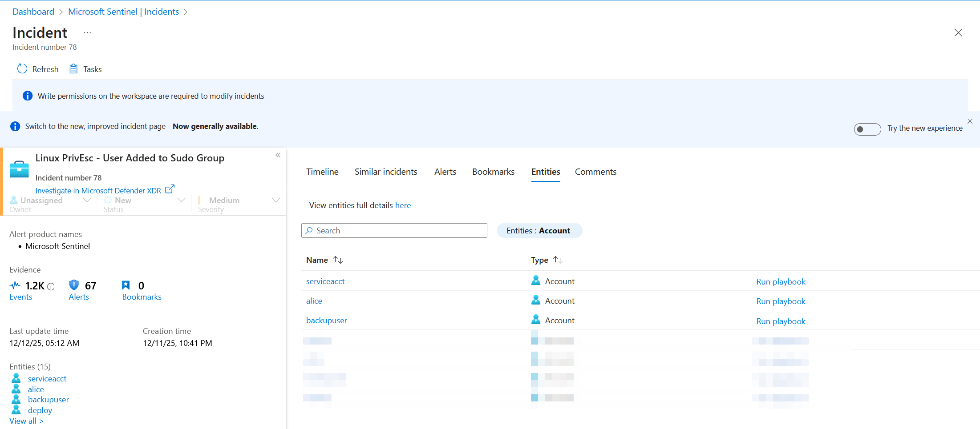Click the external link icon beside Defender XDR

(x=170, y=189)
